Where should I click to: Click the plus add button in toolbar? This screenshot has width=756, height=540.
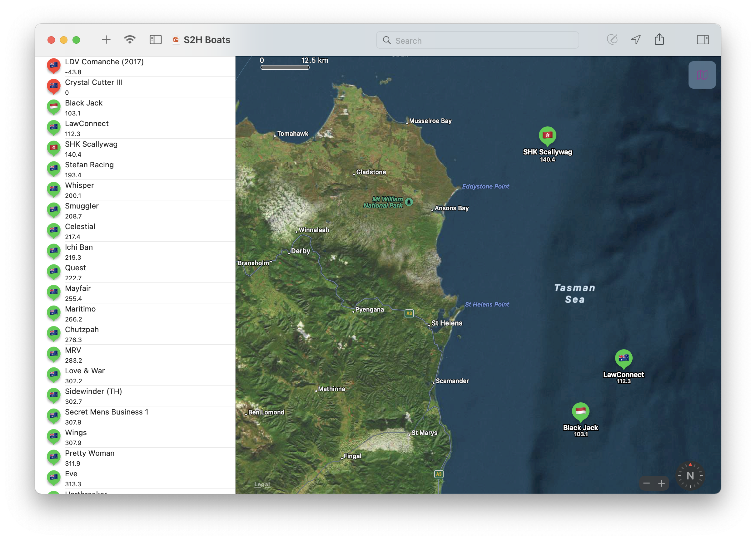tap(106, 40)
